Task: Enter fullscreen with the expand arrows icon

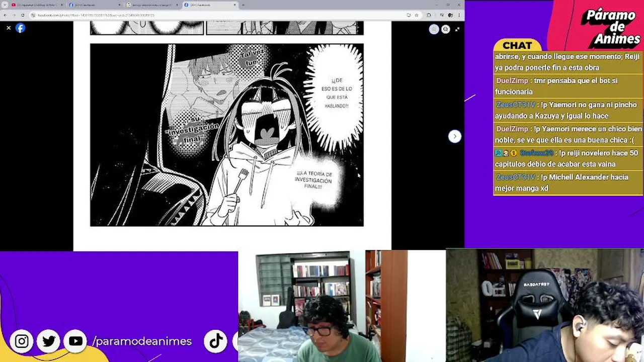Action: pos(457,29)
